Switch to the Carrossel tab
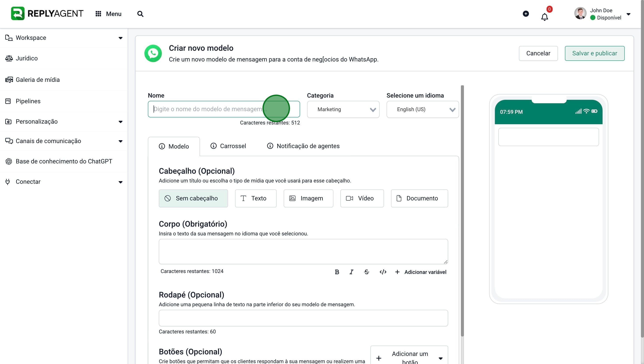 point(228,146)
